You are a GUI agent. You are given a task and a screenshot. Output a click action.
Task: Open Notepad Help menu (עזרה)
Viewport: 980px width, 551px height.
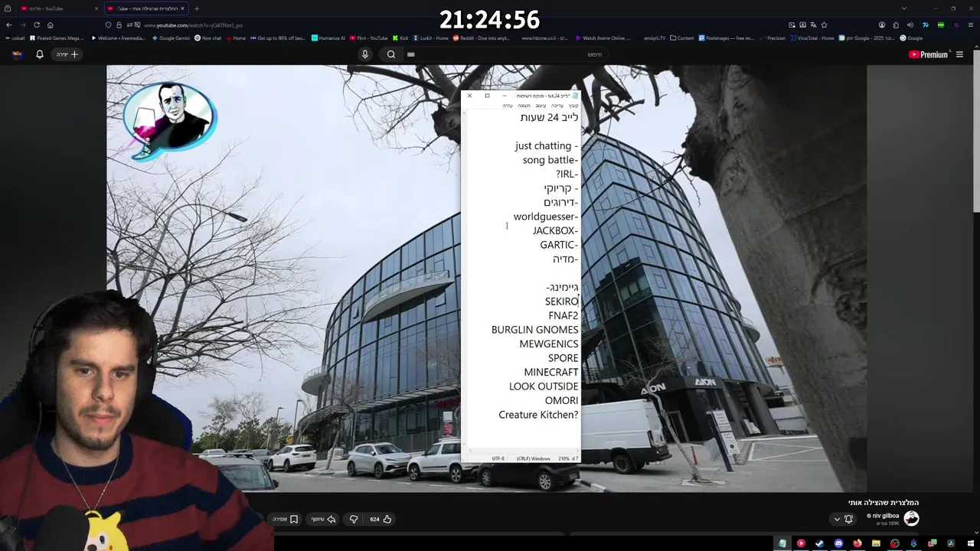pyautogui.click(x=508, y=106)
